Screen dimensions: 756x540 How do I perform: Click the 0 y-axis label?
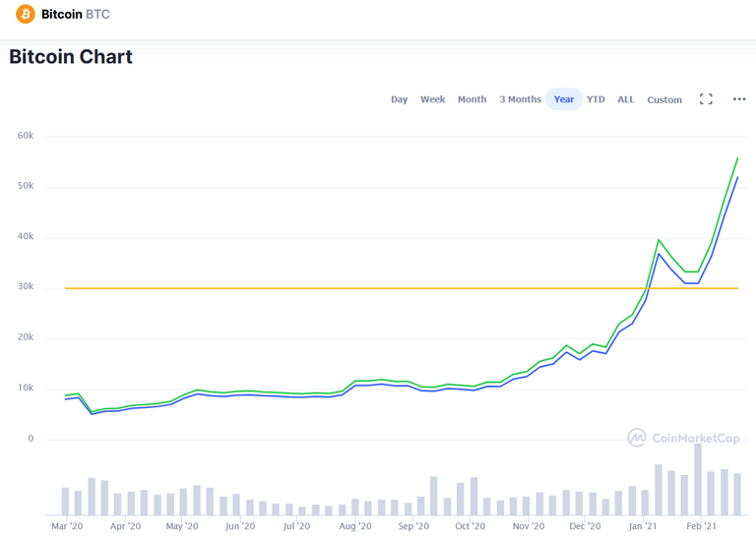point(31,439)
